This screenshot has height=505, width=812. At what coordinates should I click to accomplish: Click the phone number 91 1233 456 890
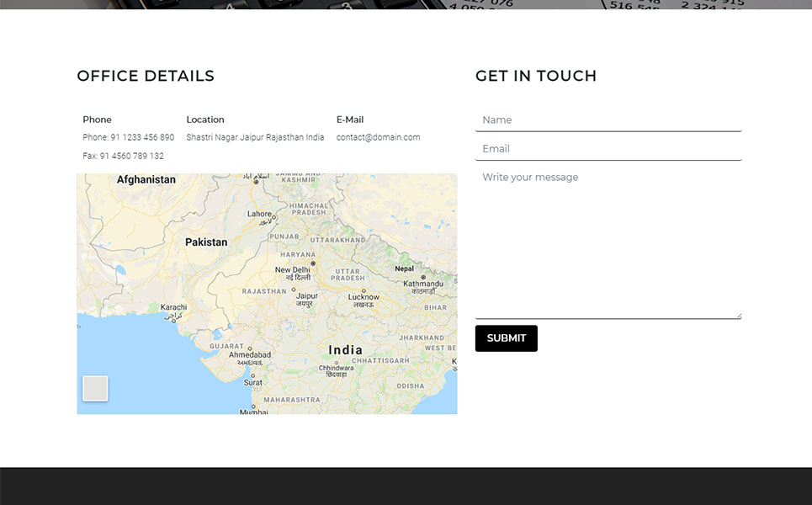141,137
